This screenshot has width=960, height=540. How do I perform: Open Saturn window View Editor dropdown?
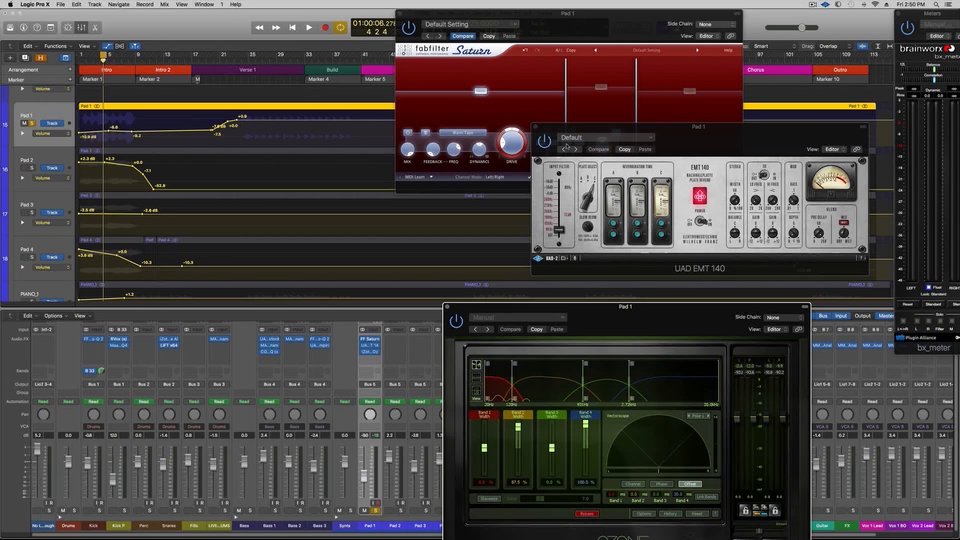tap(710, 36)
